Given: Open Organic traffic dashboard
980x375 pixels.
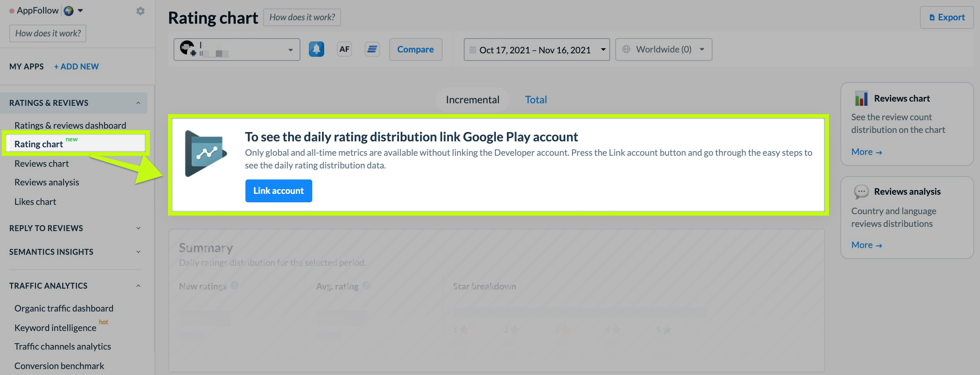Looking at the screenshot, I should [x=64, y=309].
